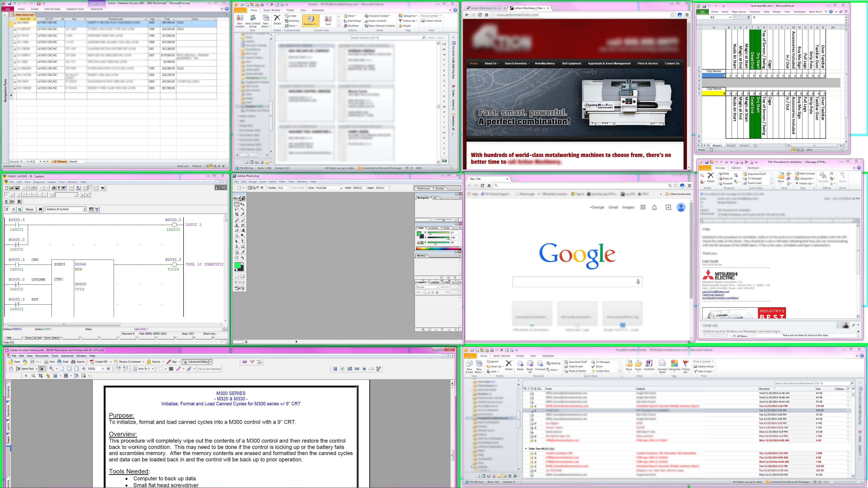Viewport: 868px width, 488px height.
Task: Select the Crop tool in Photoshop
Action: 236,214
